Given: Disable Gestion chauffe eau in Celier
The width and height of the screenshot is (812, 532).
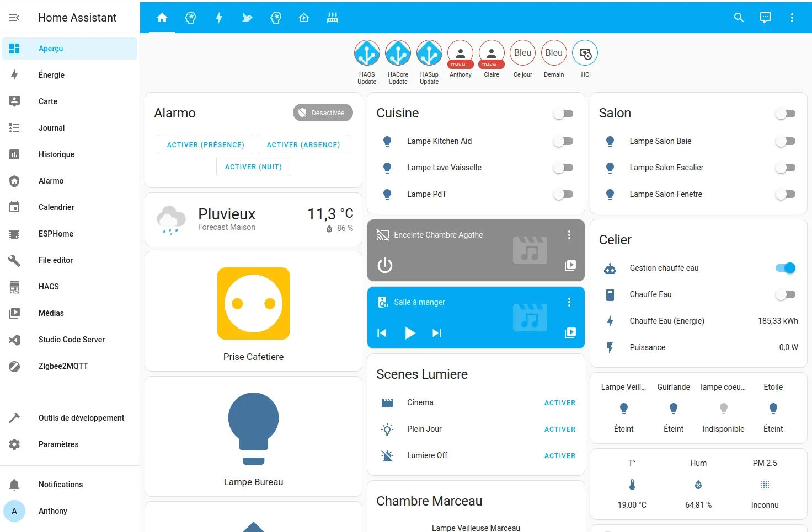Looking at the screenshot, I should tap(785, 268).
